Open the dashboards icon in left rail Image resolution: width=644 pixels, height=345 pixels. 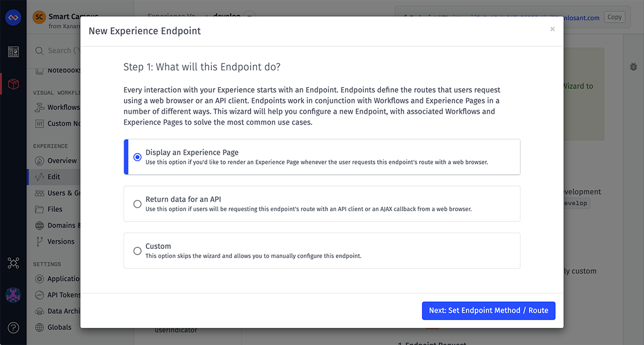click(x=13, y=52)
